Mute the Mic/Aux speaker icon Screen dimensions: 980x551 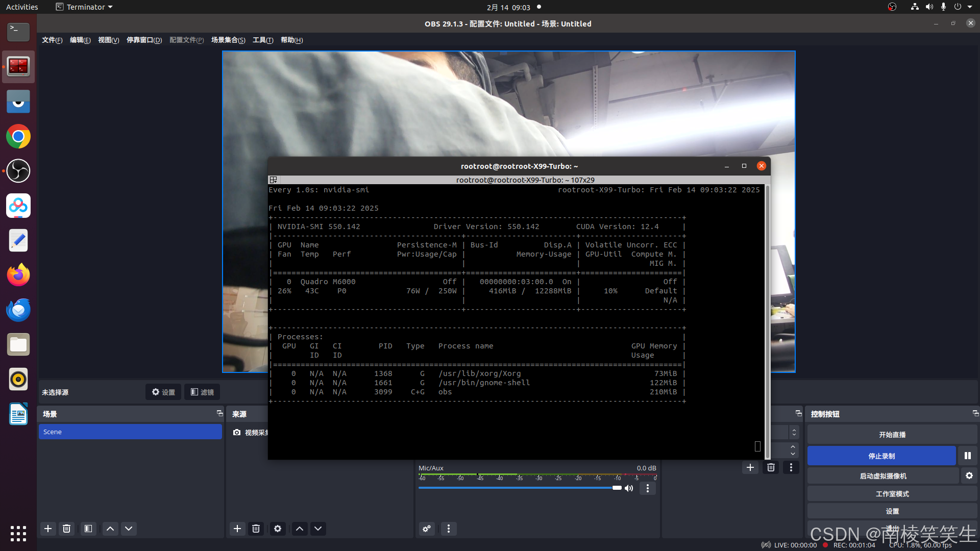pyautogui.click(x=629, y=488)
